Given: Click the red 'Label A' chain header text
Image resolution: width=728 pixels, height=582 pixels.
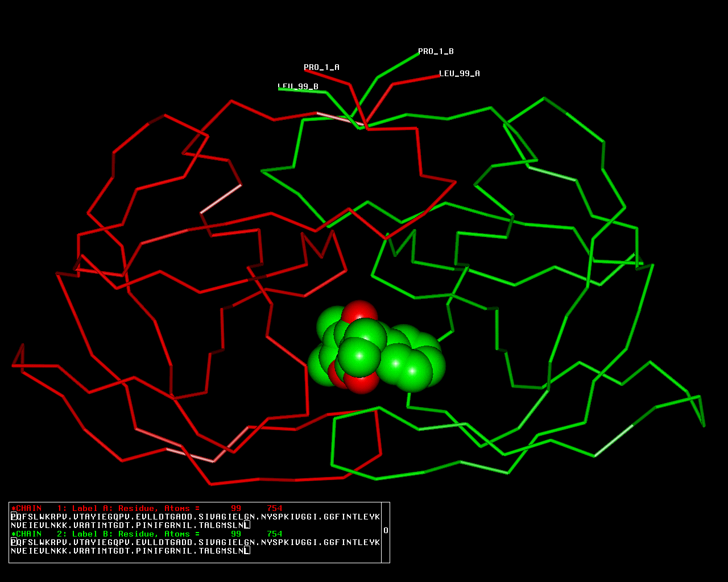Looking at the screenshot, I should [x=92, y=509].
